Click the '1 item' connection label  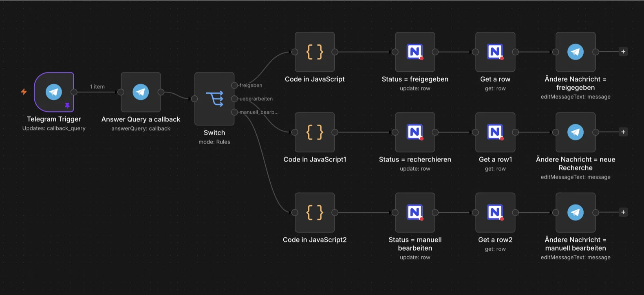97,86
